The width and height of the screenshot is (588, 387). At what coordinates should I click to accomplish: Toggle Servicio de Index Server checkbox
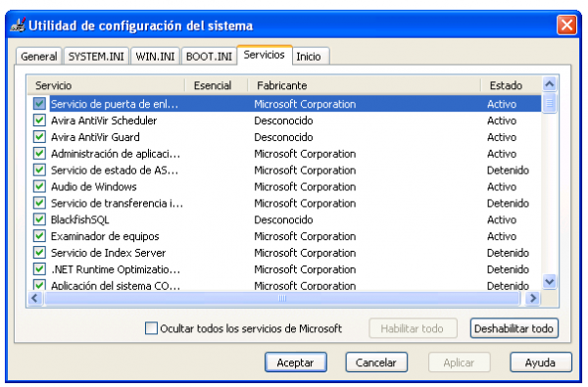[39, 252]
